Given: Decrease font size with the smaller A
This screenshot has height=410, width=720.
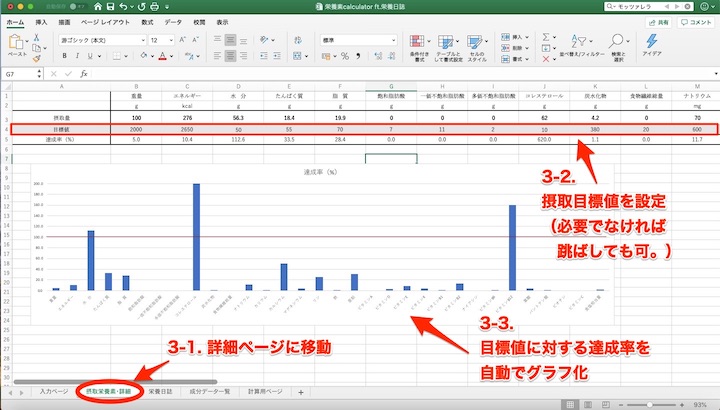Looking at the screenshot, I should pos(195,40).
